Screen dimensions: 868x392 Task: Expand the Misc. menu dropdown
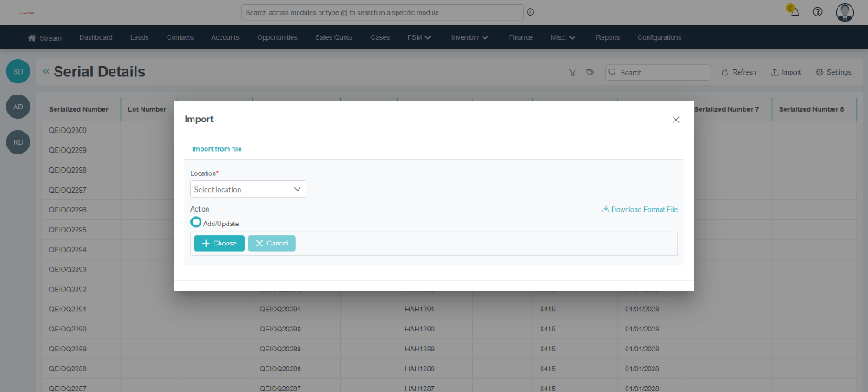(563, 37)
